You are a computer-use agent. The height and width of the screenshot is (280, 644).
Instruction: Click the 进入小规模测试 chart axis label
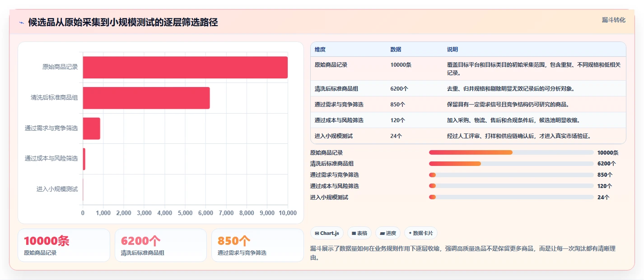tap(57, 189)
